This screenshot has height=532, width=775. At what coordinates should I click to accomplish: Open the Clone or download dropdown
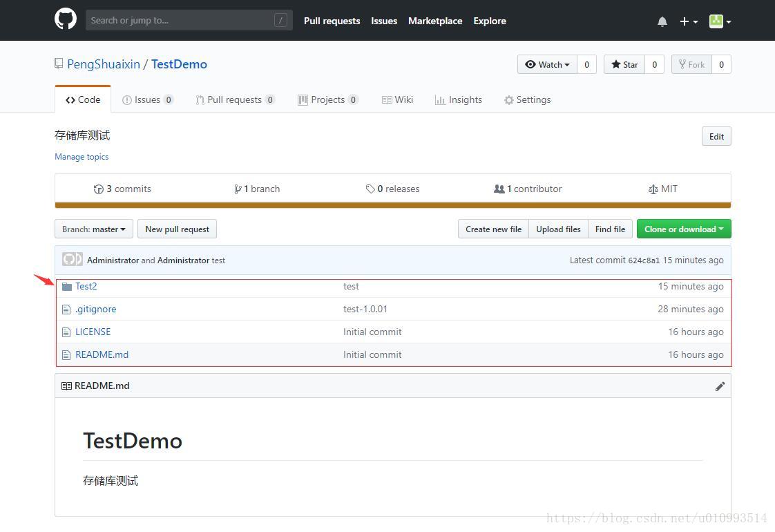pos(684,229)
